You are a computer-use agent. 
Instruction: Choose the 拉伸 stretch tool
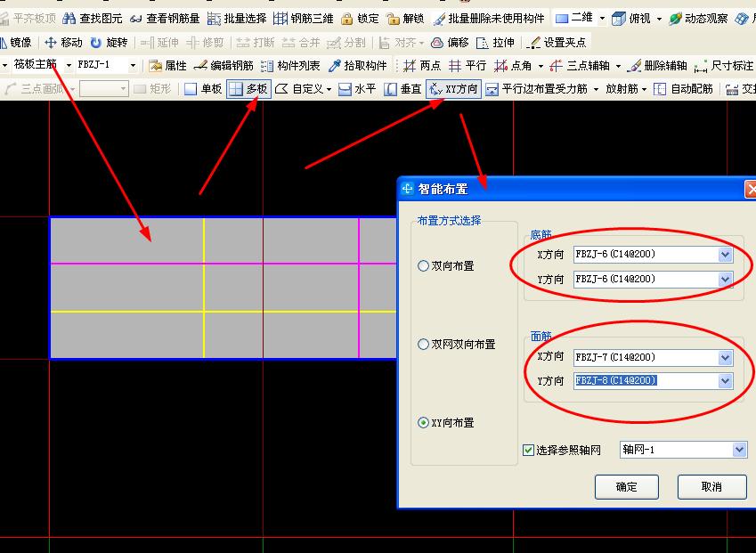pyautogui.click(x=495, y=43)
